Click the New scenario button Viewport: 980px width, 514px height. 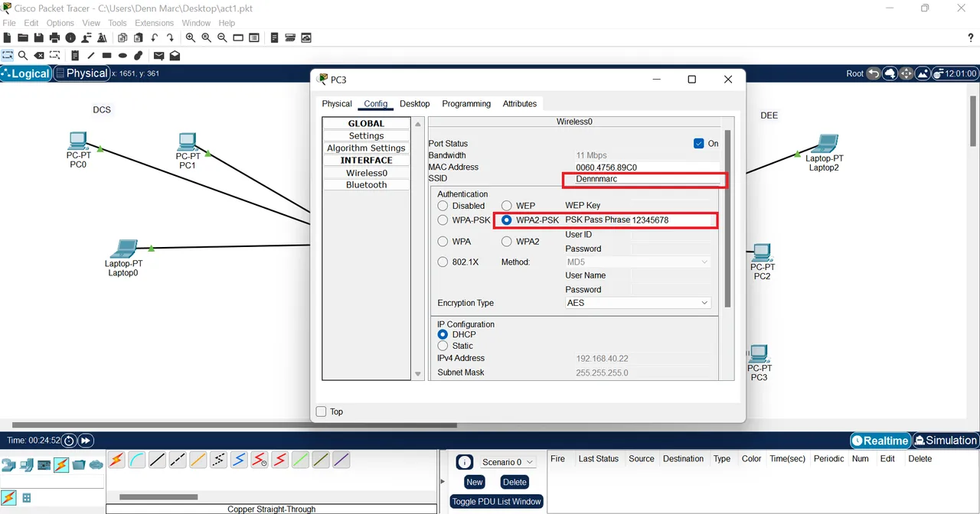point(475,482)
